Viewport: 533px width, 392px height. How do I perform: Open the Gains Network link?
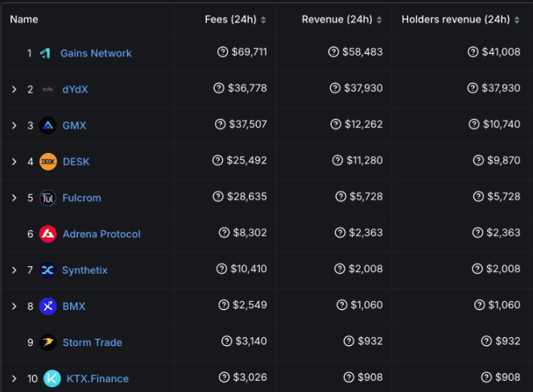coord(96,53)
